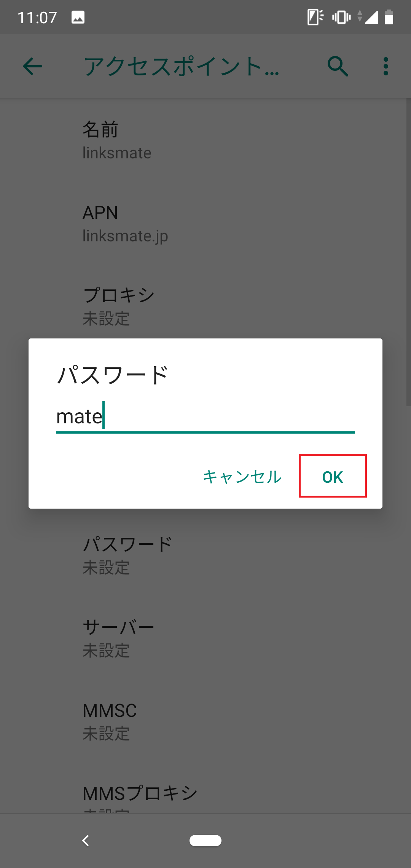Tap the back arrow in the toolbar
The height and width of the screenshot is (868, 411).
(x=32, y=67)
